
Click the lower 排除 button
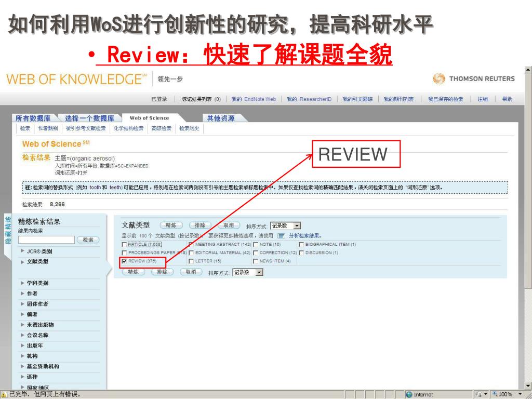[x=162, y=272]
